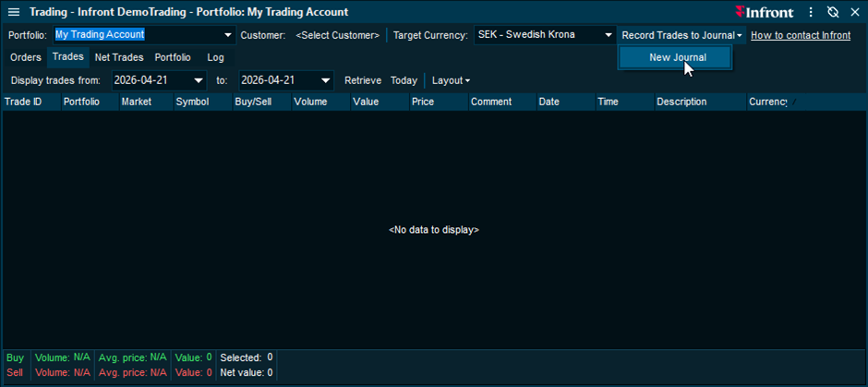Click the Buy Avg. price N/A text
Screen dimensions: 868x387
[x=132, y=357]
